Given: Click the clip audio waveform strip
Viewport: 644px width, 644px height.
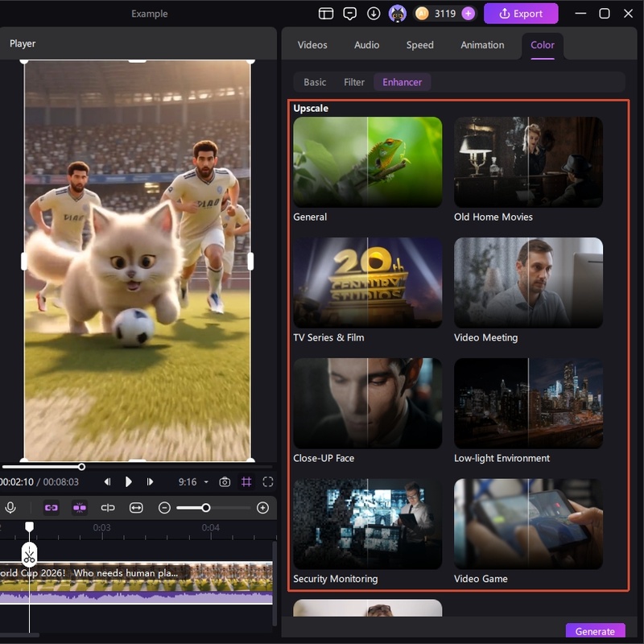Looking at the screenshot, I should 136,597.
